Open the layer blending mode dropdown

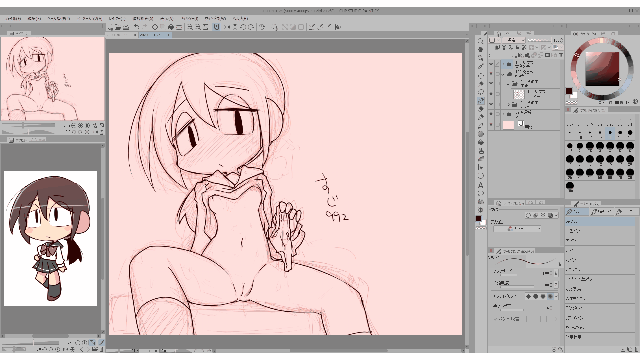point(513,40)
